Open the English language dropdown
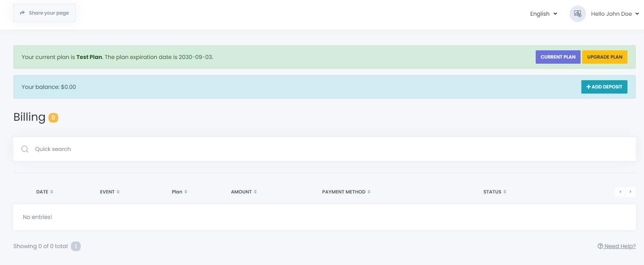644x265 pixels. tap(543, 14)
